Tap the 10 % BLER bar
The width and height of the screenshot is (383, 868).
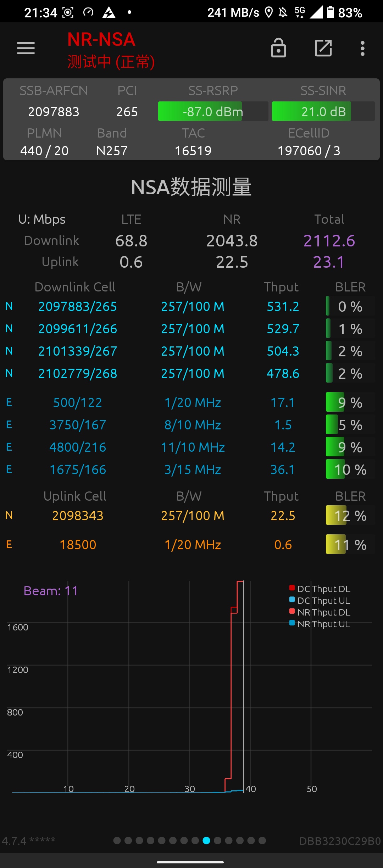click(350, 469)
